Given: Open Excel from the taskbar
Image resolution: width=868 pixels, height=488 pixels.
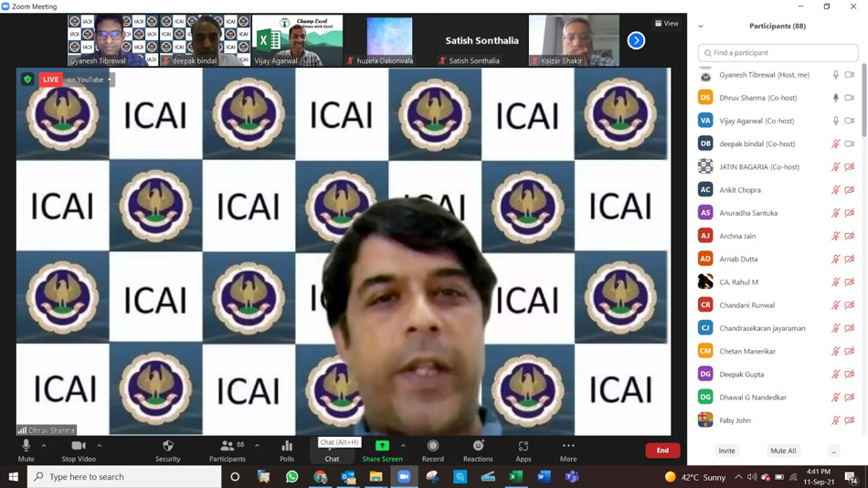Looking at the screenshot, I should click(x=516, y=476).
